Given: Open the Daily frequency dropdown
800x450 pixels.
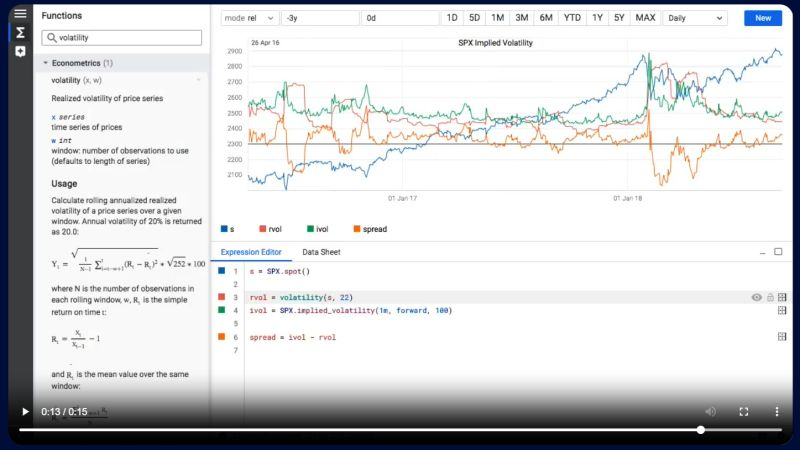Looking at the screenshot, I should point(695,18).
